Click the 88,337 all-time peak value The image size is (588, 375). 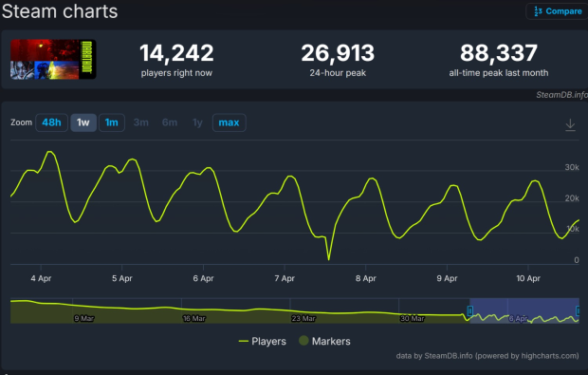(x=499, y=53)
